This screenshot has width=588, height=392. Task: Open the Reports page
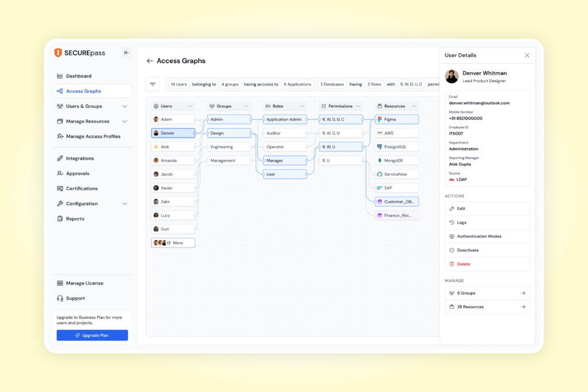pos(92,219)
